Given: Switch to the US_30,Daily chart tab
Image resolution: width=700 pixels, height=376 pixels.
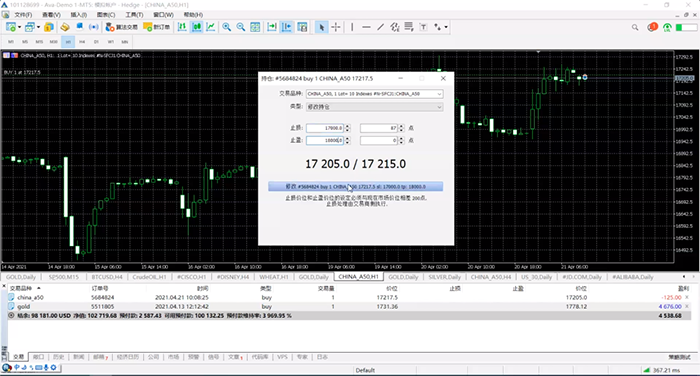Looking at the screenshot, I should pos(537,277).
